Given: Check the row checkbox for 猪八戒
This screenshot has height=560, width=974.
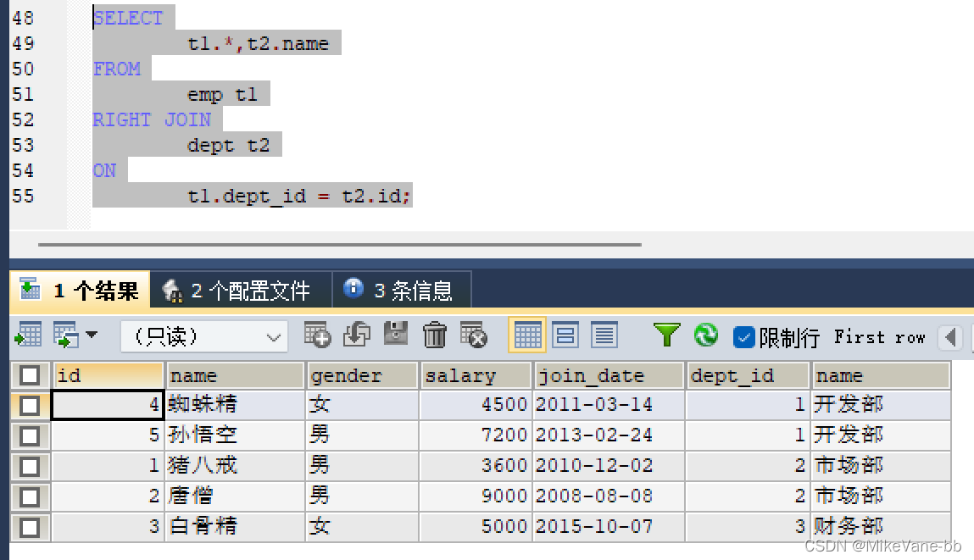Looking at the screenshot, I should 30,466.
